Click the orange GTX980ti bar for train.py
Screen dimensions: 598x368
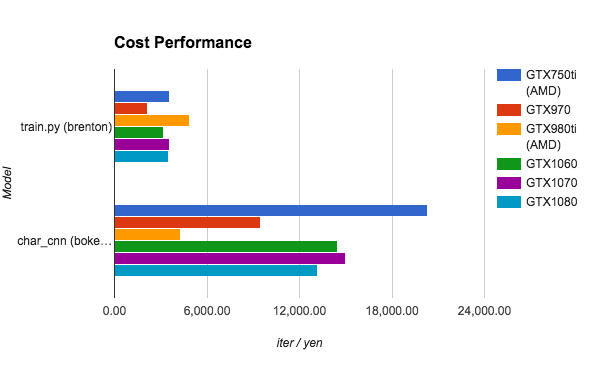point(152,121)
